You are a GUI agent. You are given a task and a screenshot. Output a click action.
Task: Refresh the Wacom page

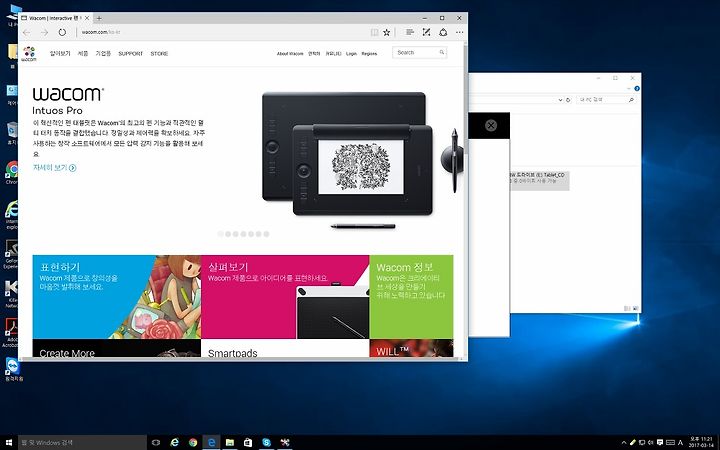click(x=62, y=32)
